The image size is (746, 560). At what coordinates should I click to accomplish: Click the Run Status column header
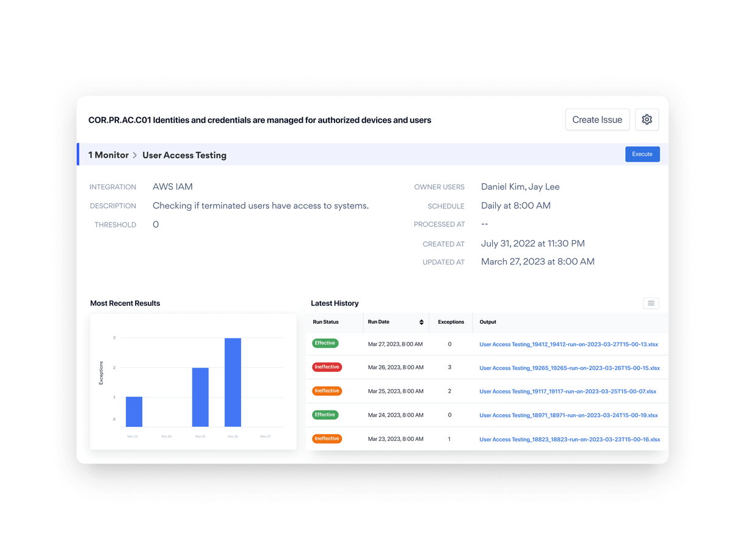click(326, 322)
